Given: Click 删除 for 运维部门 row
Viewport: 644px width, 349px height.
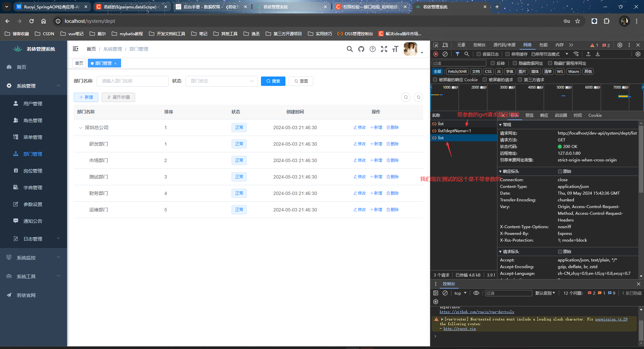Looking at the screenshot, I should tap(392, 210).
